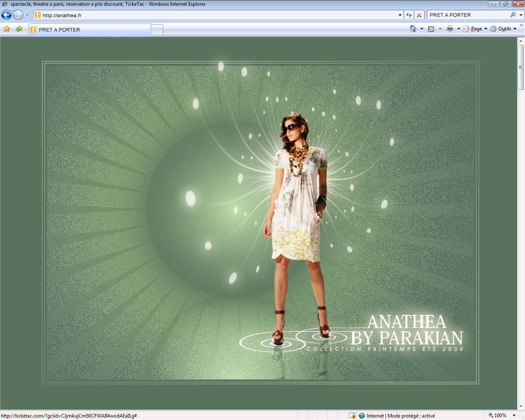Open the Favorites Center star icon
The image size is (525, 420).
click(x=7, y=29)
